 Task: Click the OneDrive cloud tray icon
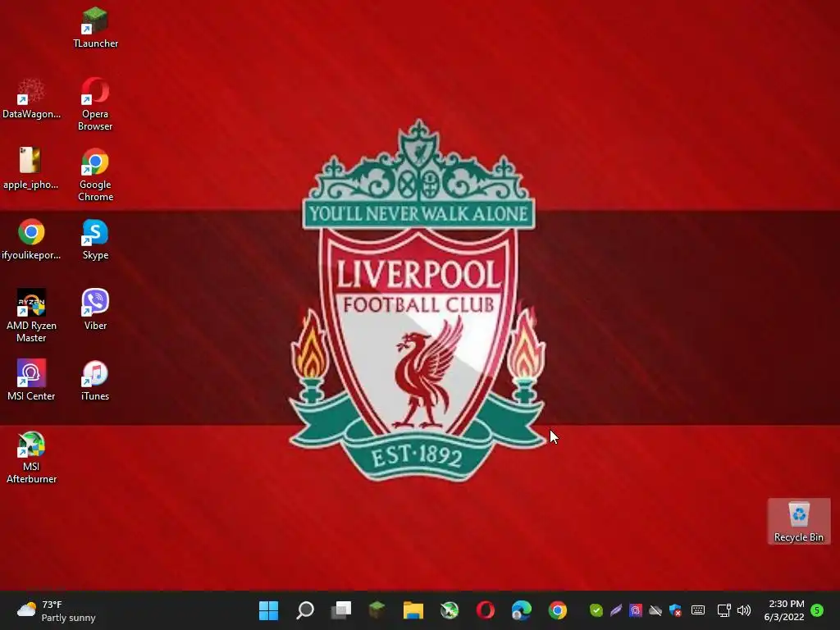click(x=655, y=610)
